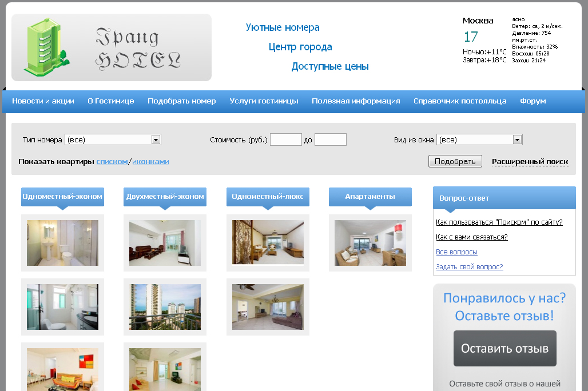Go to the Форум menu item

tap(533, 101)
